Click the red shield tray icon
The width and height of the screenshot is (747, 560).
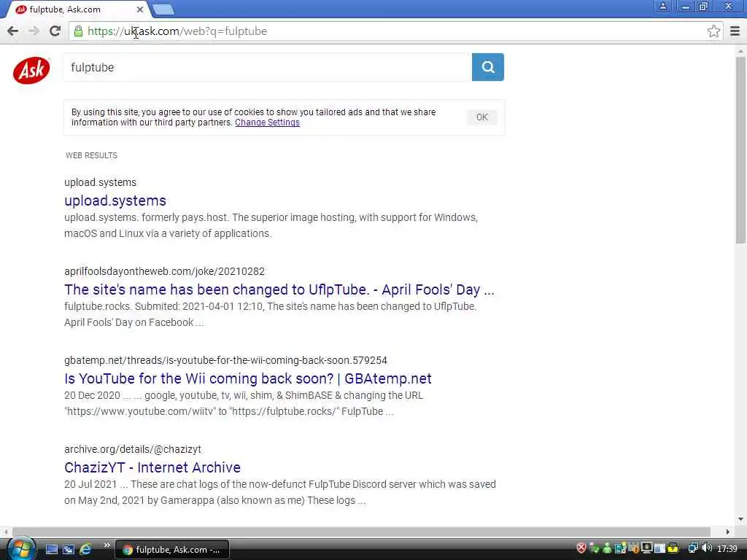581,548
